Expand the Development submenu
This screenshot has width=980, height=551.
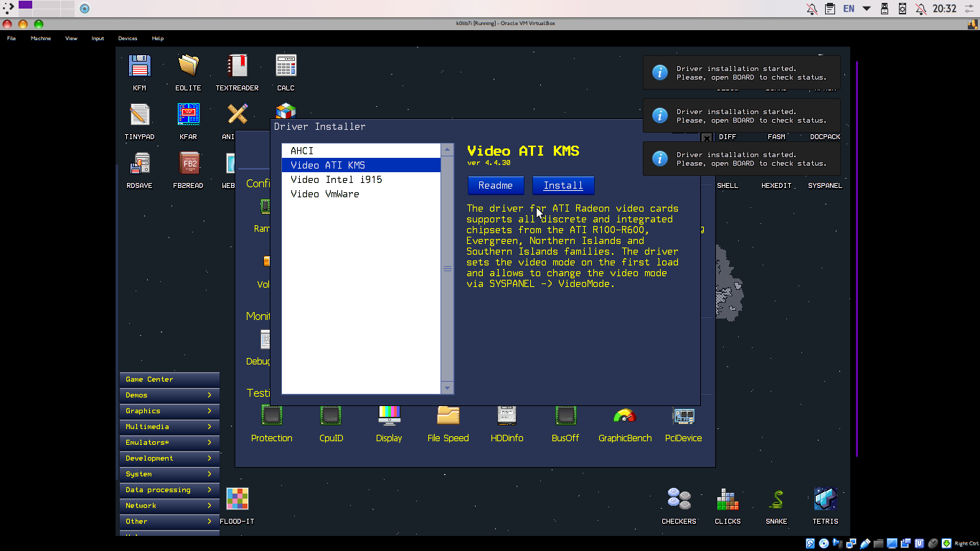coord(169,458)
